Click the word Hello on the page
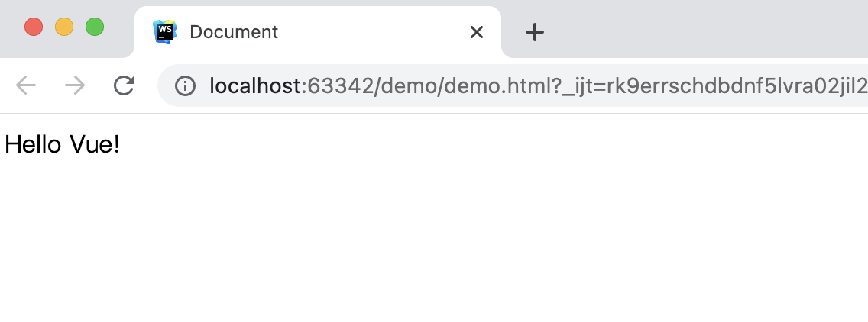868x322 pixels. tap(34, 144)
